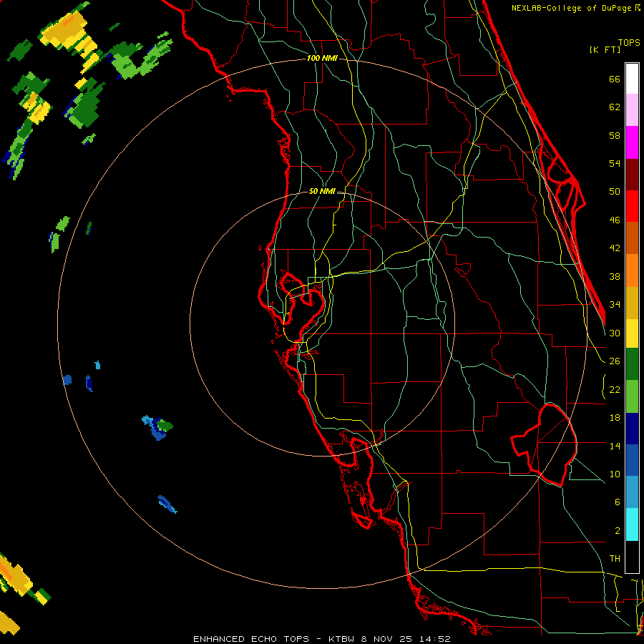This screenshot has width=644, height=644.
Task: Click the medium blue legend swatch
Action: click(632, 461)
